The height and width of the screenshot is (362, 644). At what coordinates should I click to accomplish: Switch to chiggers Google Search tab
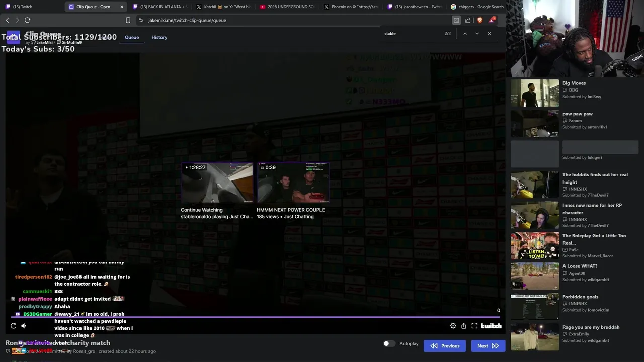pyautogui.click(x=477, y=7)
